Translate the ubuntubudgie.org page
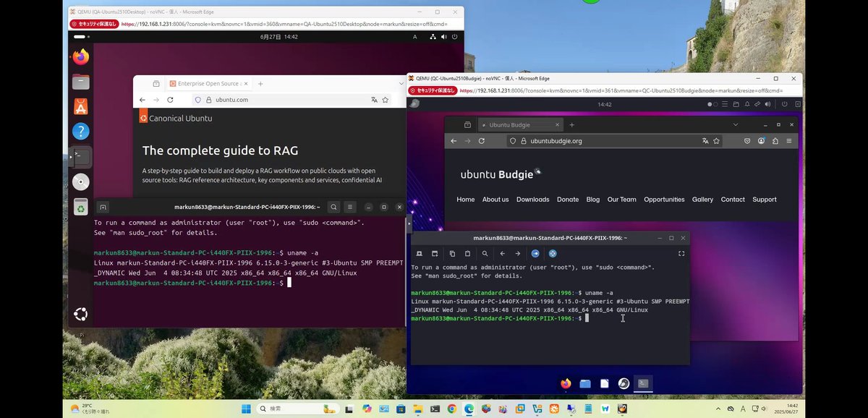Image resolution: width=868 pixels, height=418 pixels. coord(705,141)
